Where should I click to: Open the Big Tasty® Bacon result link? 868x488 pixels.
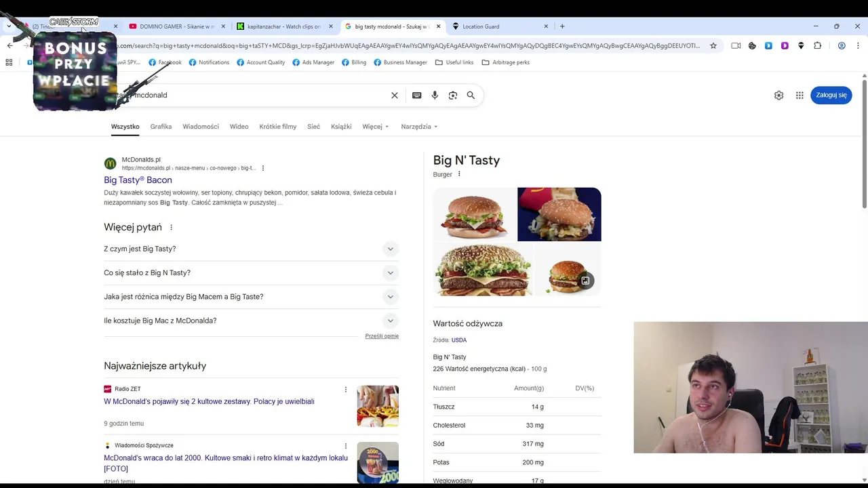(138, 180)
